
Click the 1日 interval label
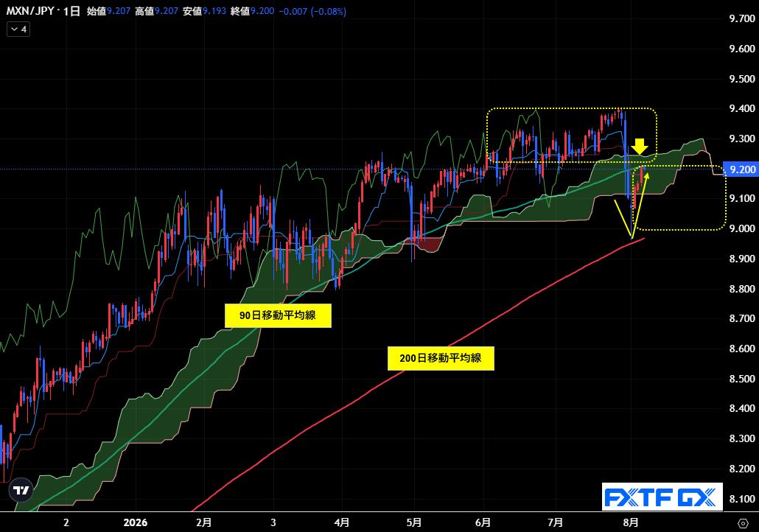71,10
